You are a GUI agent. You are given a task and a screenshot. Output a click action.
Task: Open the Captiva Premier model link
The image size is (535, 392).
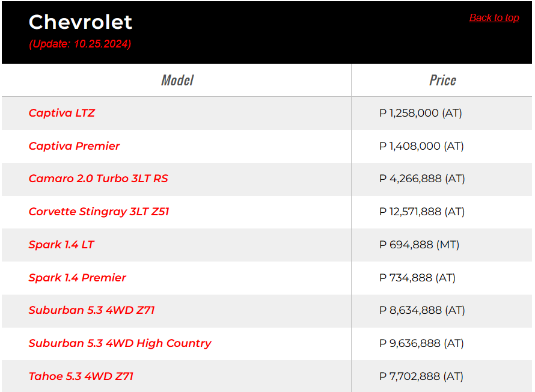point(75,146)
